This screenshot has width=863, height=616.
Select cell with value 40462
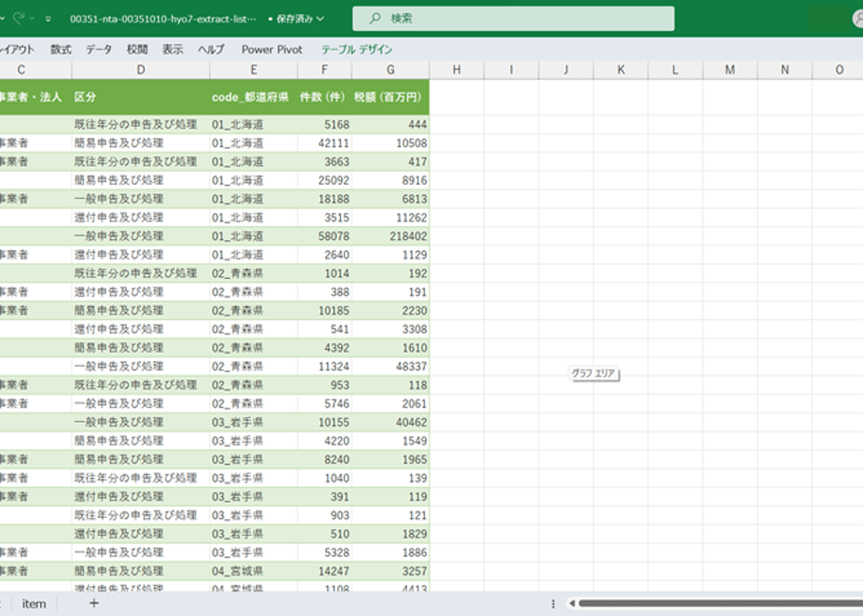coord(390,423)
